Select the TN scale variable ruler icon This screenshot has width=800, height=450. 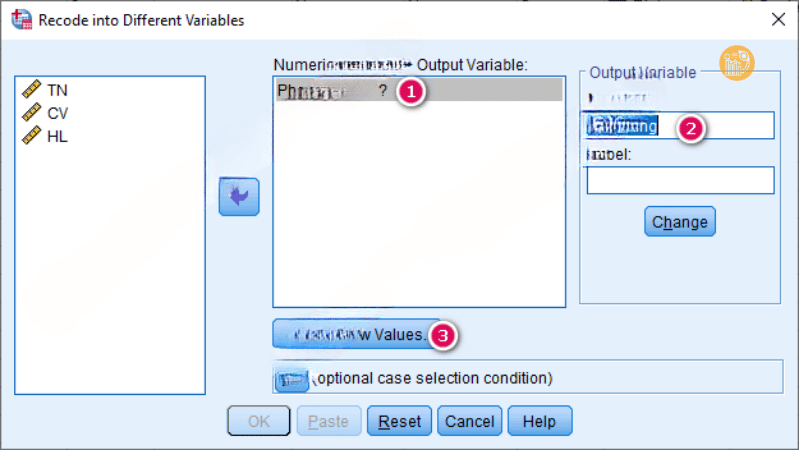pos(31,90)
